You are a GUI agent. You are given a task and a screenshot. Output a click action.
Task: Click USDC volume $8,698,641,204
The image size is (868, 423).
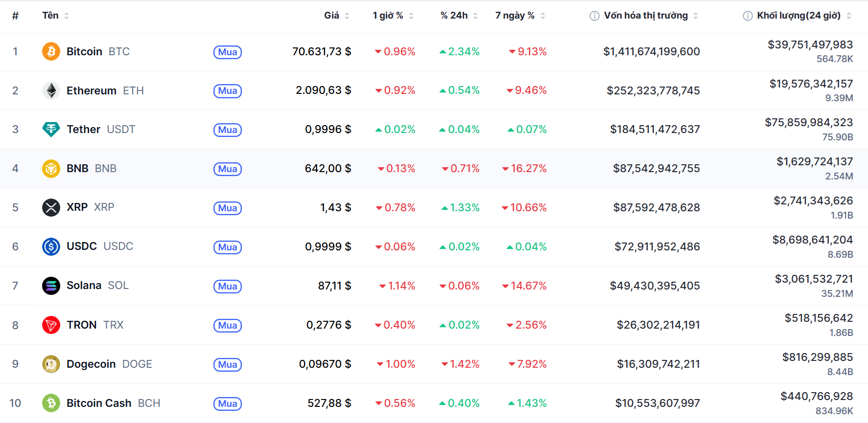pos(813,240)
